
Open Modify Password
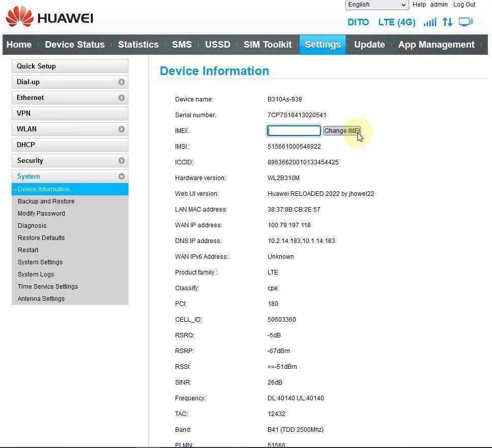coord(42,214)
